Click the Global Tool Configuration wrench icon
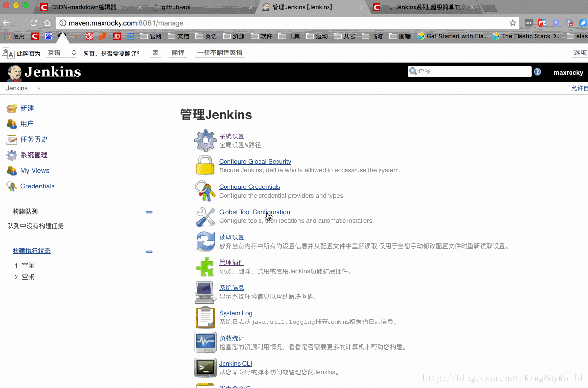Screen dimensions: 588x388 point(205,217)
